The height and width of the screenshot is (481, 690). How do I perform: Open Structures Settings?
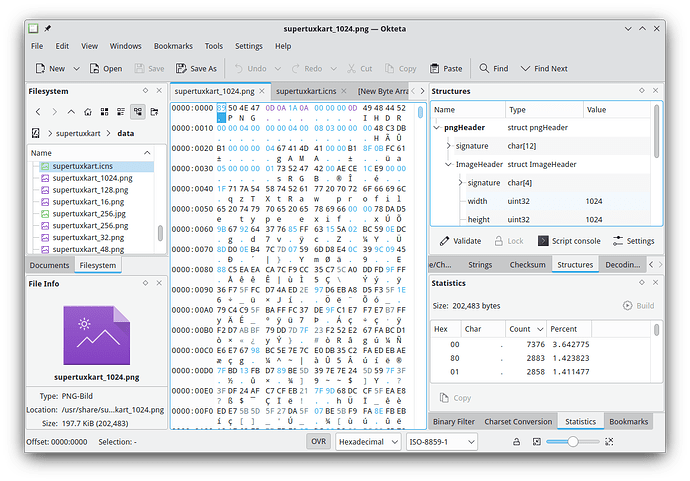[633, 241]
